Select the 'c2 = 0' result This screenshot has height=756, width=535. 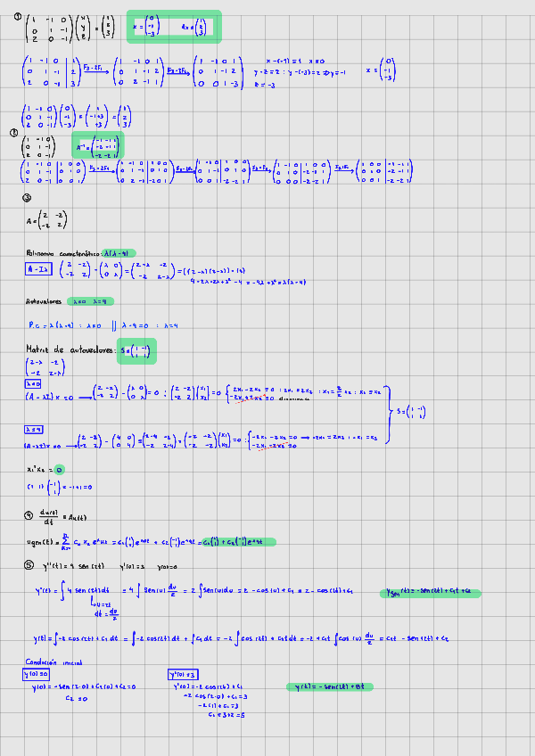pos(77,699)
